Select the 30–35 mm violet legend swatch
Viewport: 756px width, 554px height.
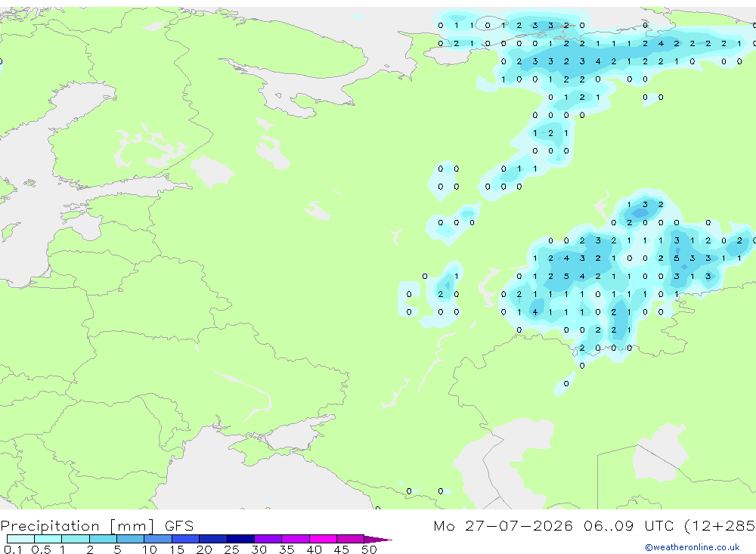pos(268,539)
